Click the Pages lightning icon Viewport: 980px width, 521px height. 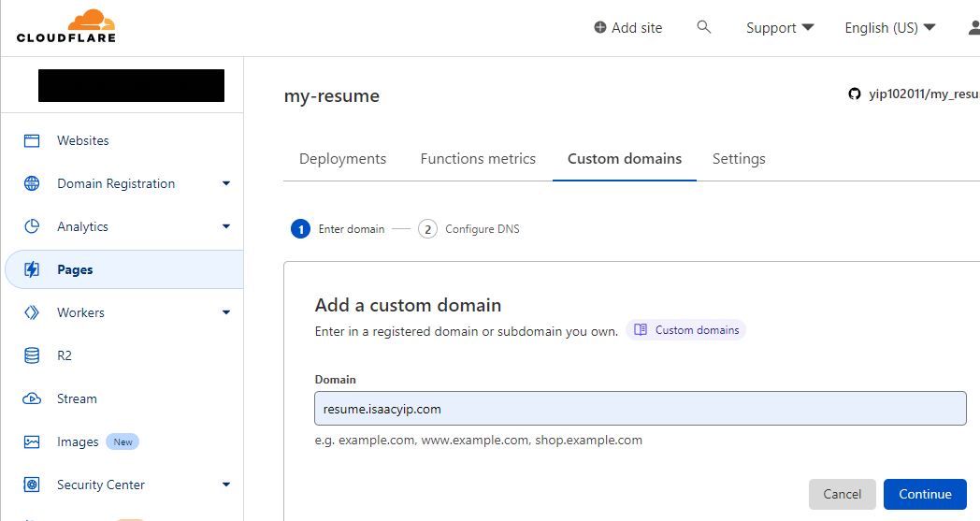point(32,269)
